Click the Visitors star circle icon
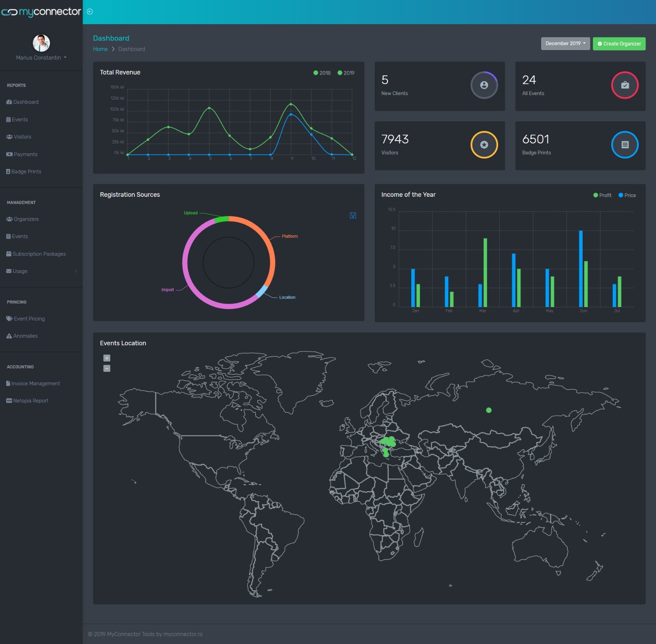This screenshot has height=644, width=656. [484, 145]
